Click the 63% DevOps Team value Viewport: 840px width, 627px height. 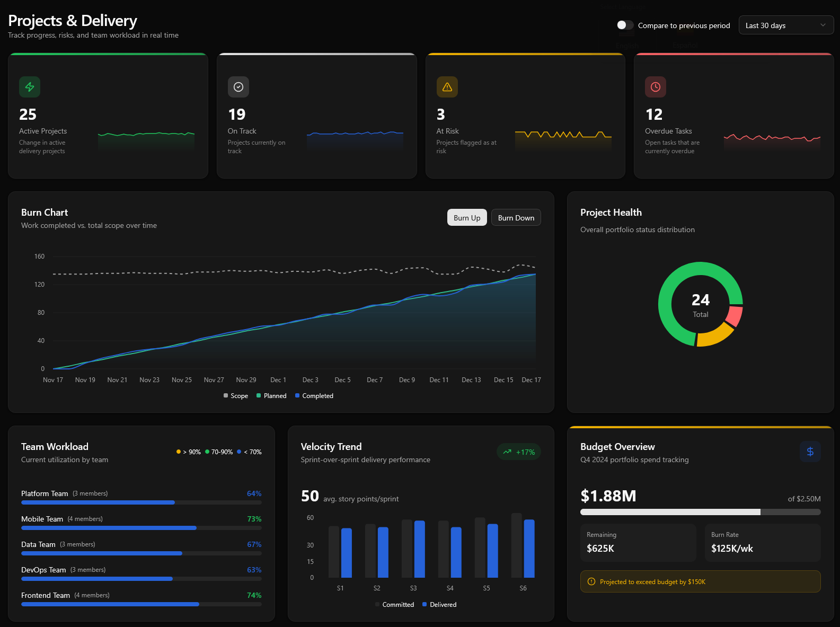pos(254,570)
